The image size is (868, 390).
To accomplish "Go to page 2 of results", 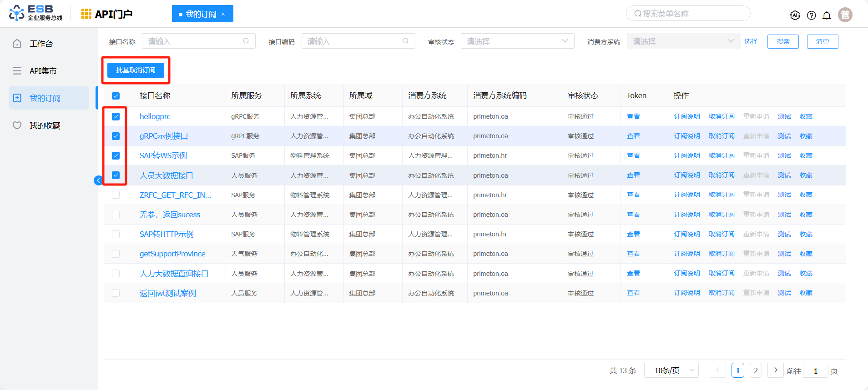I will point(756,370).
